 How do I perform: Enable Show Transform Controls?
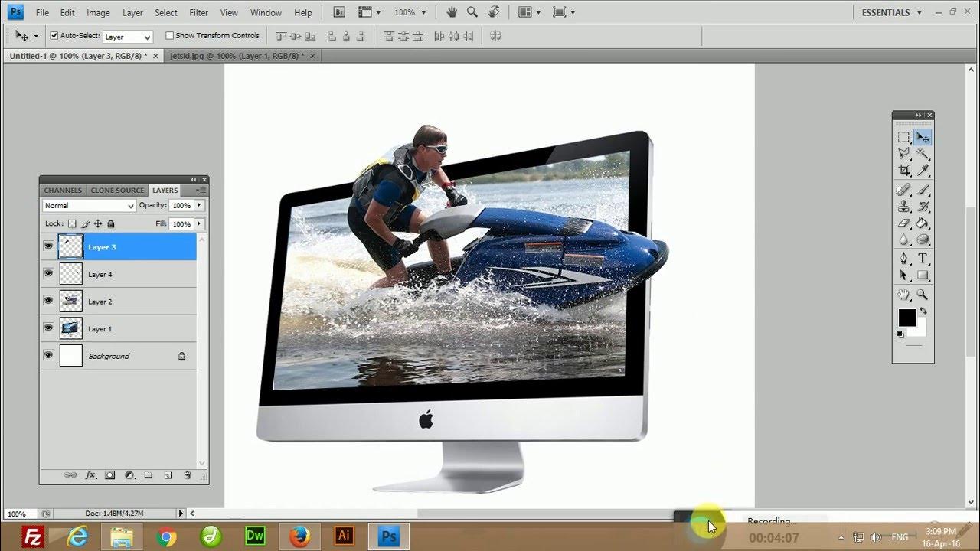[169, 36]
